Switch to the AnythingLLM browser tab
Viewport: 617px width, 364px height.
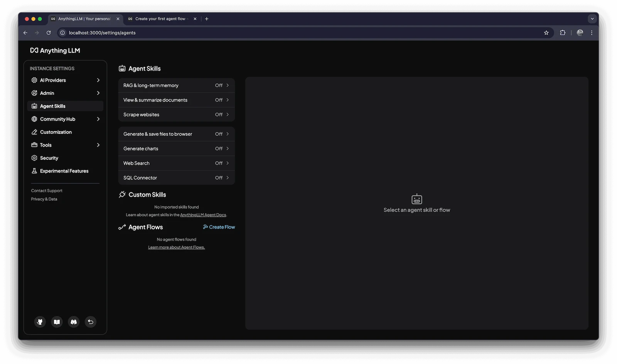pyautogui.click(x=85, y=19)
